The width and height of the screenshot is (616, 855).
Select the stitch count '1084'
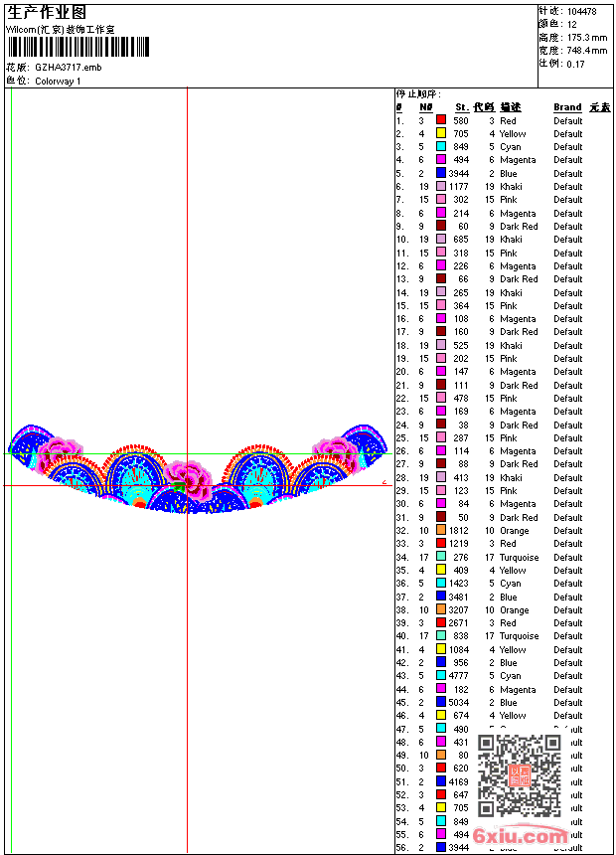pyautogui.click(x=458, y=650)
